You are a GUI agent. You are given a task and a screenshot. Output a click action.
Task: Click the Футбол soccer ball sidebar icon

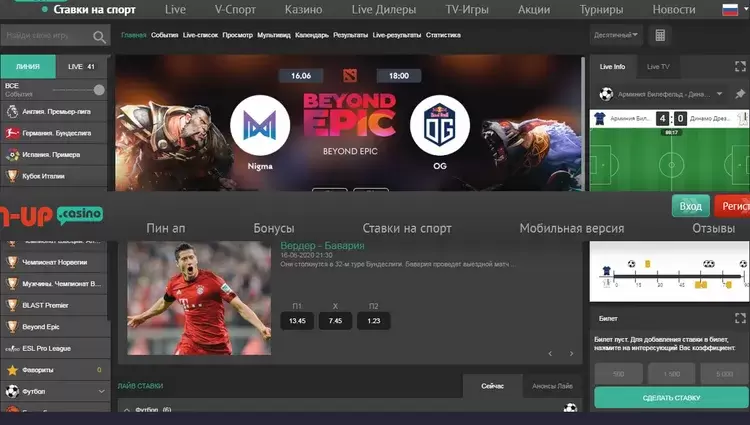coord(12,391)
